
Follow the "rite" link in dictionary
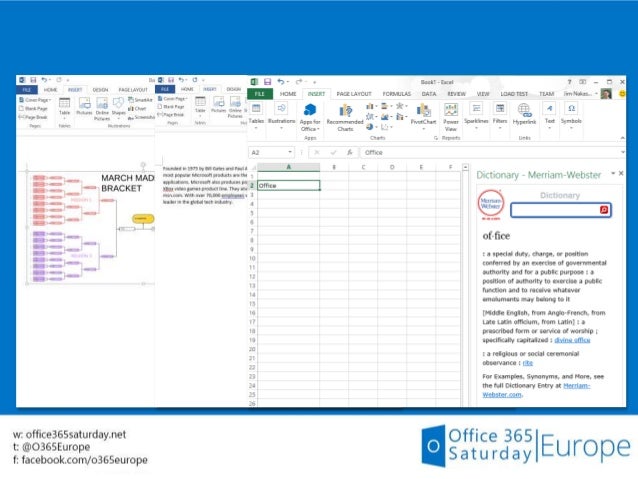(x=528, y=363)
